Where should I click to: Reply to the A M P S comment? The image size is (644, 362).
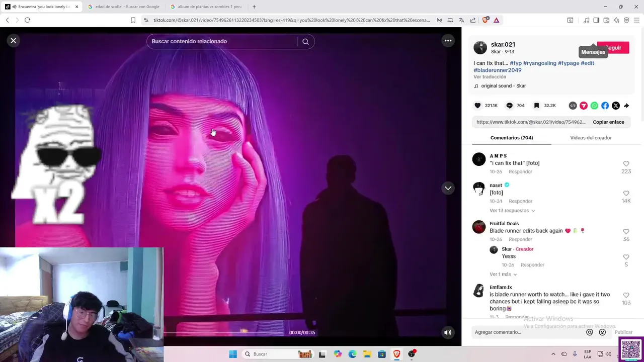pos(520,172)
